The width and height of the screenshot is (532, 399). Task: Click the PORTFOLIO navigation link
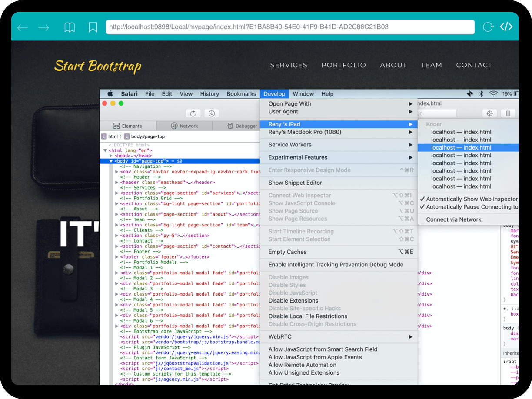coord(343,65)
